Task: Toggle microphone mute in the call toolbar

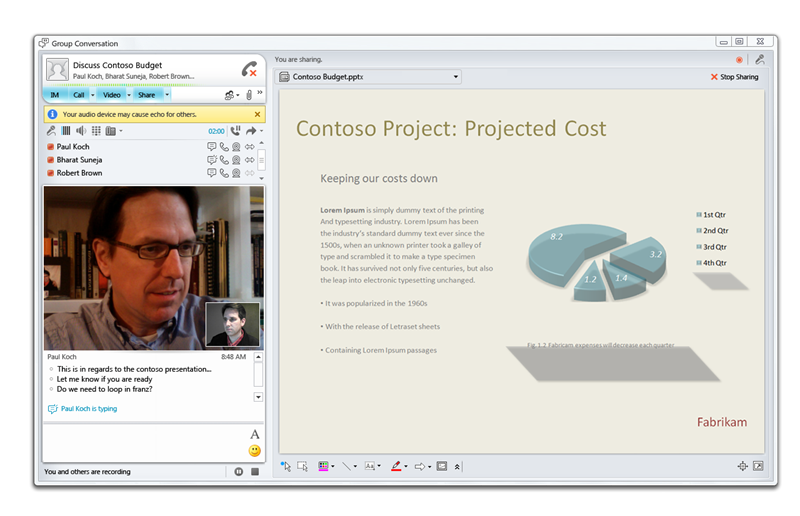Action: click(51, 131)
